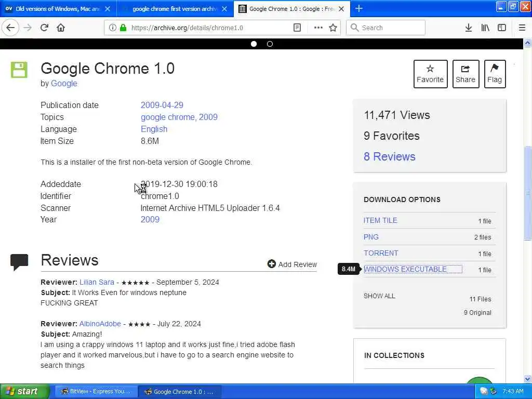Open the 2009 topic link
The image size is (532, 399).
[208, 117]
